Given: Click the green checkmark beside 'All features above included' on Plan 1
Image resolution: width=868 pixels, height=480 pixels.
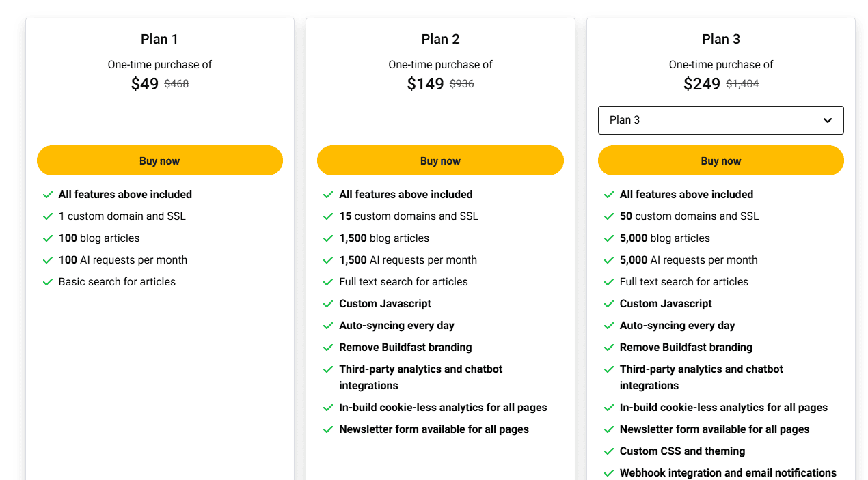Looking at the screenshot, I should pos(48,195).
